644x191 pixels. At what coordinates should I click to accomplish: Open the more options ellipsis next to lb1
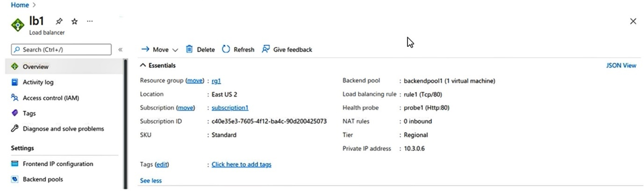tap(90, 22)
